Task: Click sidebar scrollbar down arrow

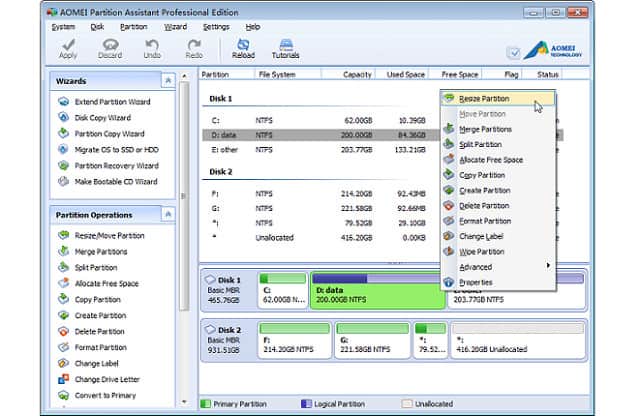Action: 184,402
